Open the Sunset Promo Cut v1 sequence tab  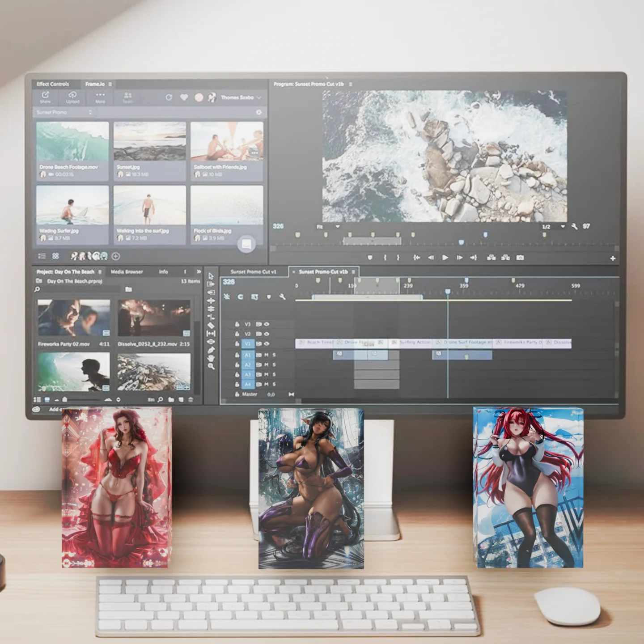click(253, 271)
